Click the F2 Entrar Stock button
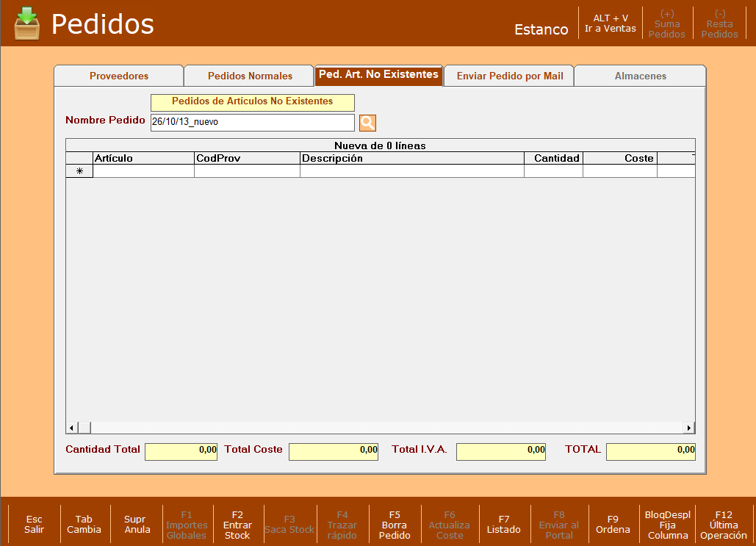 (237, 525)
